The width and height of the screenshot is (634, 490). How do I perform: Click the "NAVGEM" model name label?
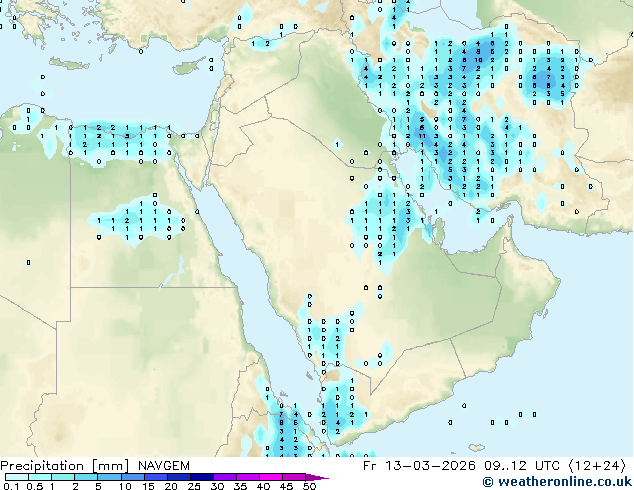coord(164,466)
